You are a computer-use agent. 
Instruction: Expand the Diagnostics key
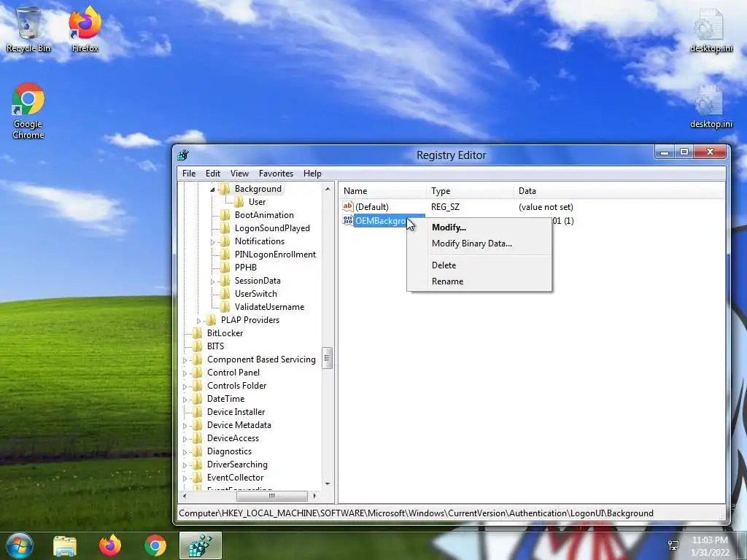(185, 452)
